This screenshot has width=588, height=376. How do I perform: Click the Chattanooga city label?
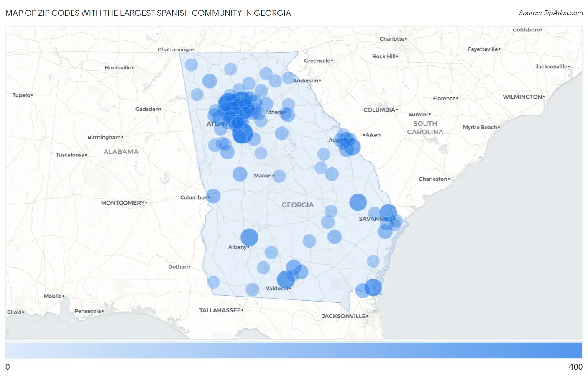click(176, 49)
